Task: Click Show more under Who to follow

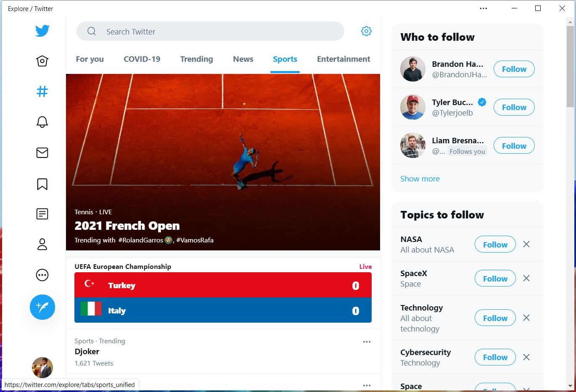Action: pyautogui.click(x=420, y=179)
